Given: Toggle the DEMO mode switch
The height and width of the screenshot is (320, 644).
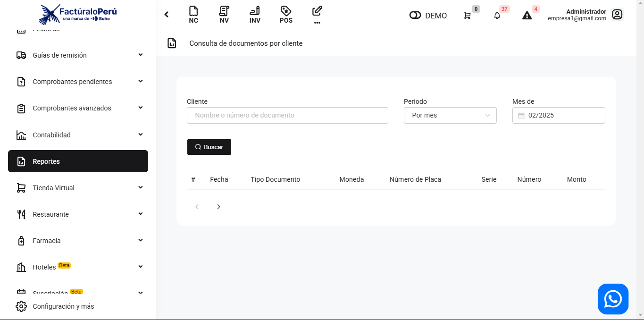Looking at the screenshot, I should pos(415,16).
